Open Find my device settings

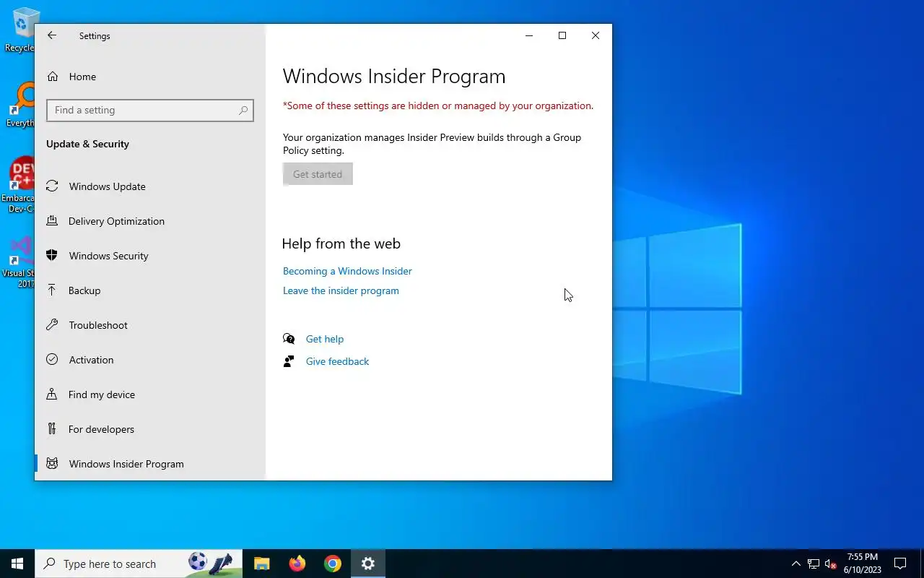[x=150, y=394]
